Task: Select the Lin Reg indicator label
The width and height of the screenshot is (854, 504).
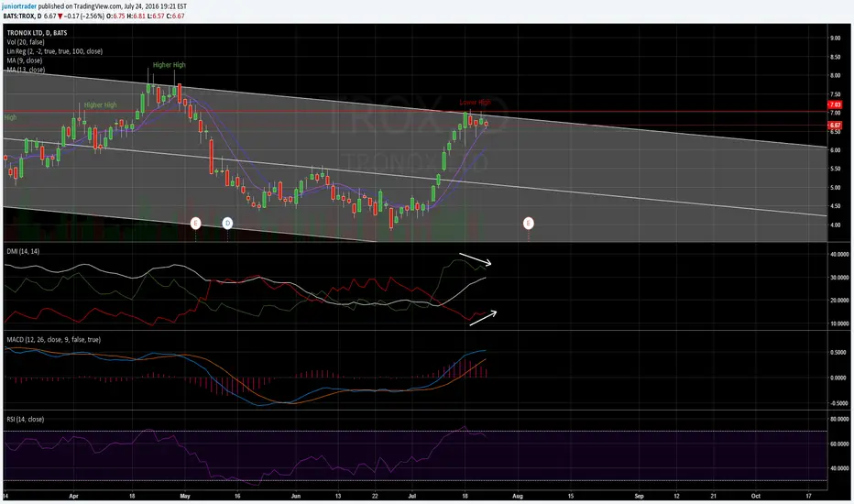Action: 54,51
